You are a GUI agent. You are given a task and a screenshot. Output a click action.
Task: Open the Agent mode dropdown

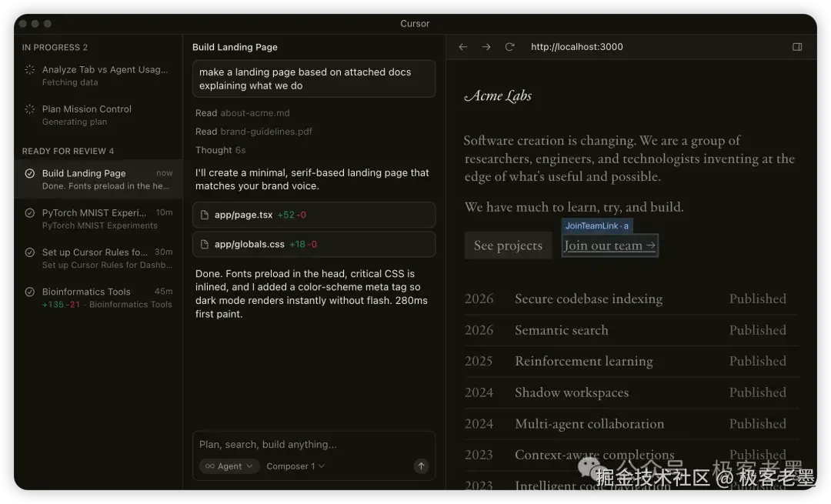[x=229, y=466]
